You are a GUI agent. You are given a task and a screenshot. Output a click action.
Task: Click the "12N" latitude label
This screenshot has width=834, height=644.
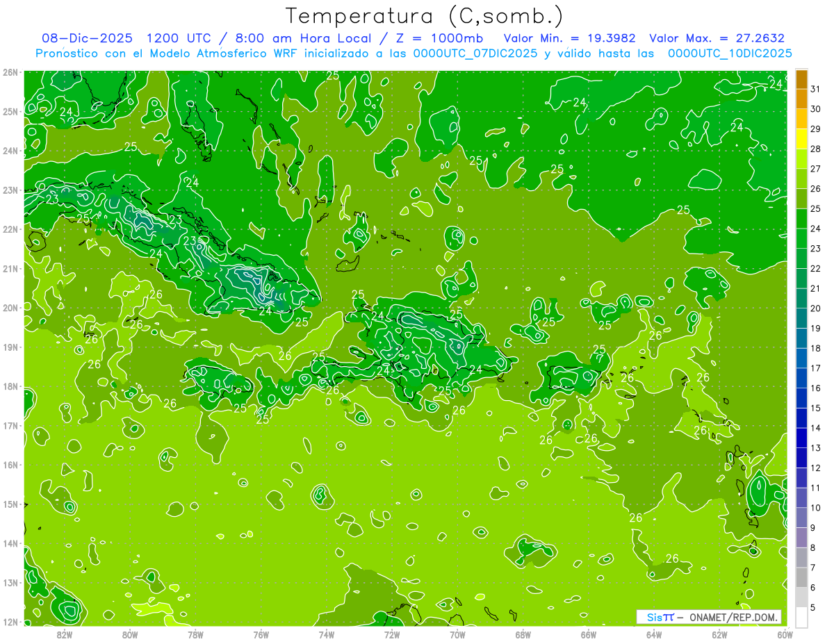[x=10, y=622]
